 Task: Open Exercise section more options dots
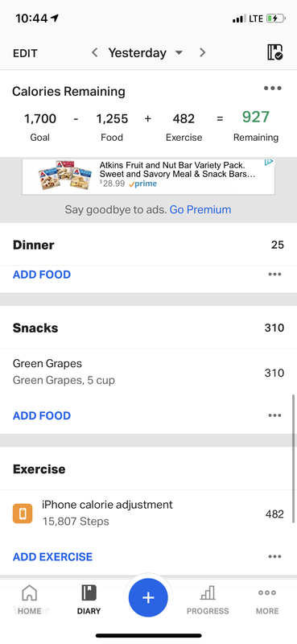(274, 556)
